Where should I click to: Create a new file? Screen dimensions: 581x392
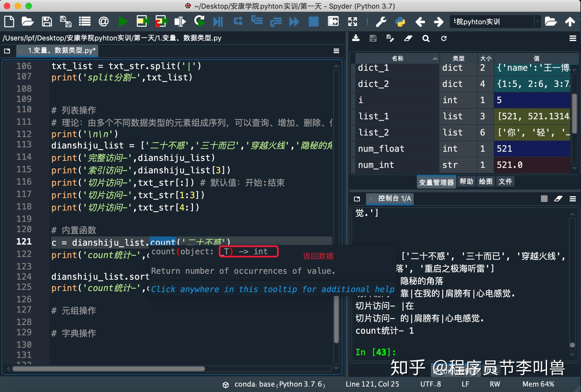tap(9, 22)
